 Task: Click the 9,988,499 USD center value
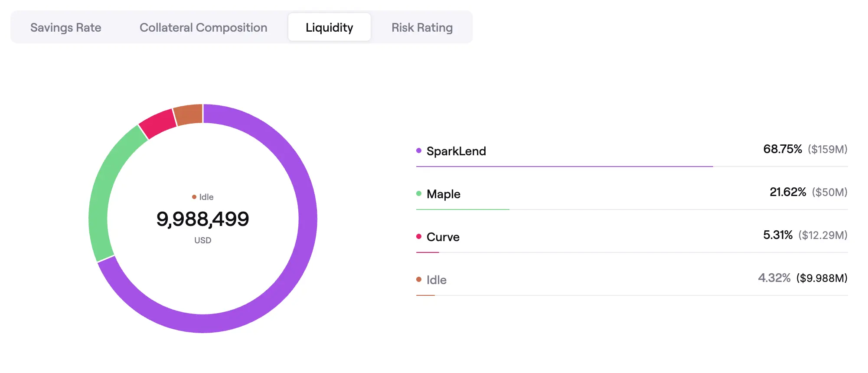(203, 219)
